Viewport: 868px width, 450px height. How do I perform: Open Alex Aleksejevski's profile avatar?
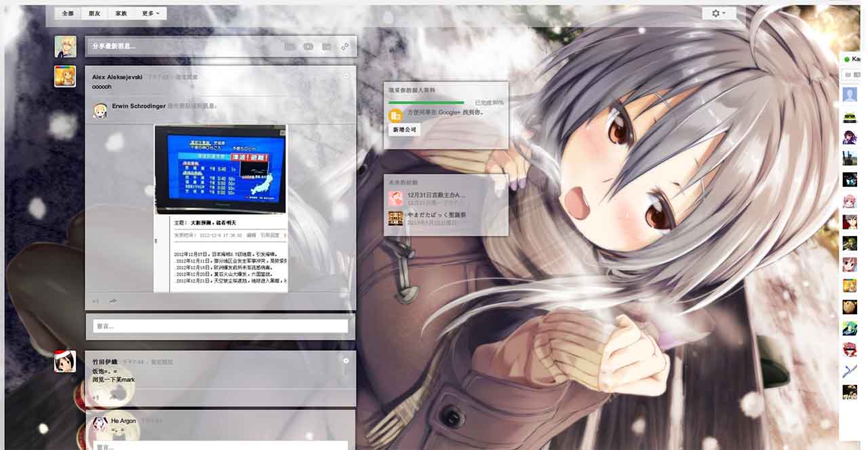[x=65, y=76]
